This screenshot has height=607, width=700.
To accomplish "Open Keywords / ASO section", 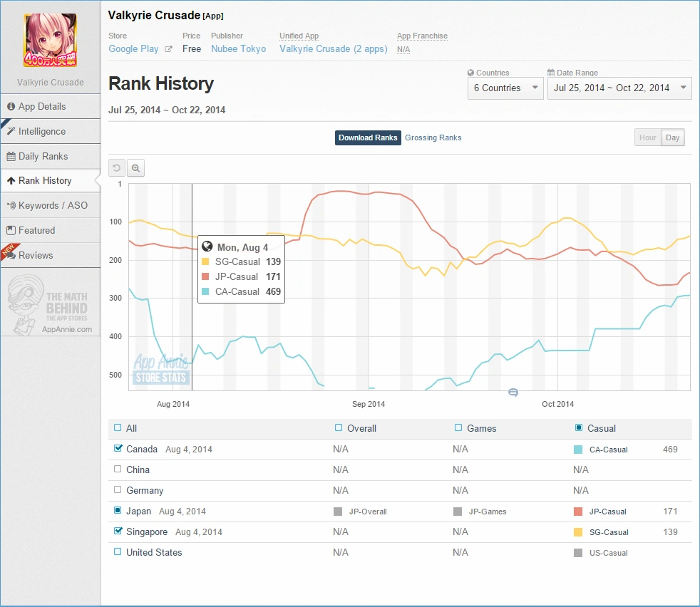I will pyautogui.click(x=51, y=205).
